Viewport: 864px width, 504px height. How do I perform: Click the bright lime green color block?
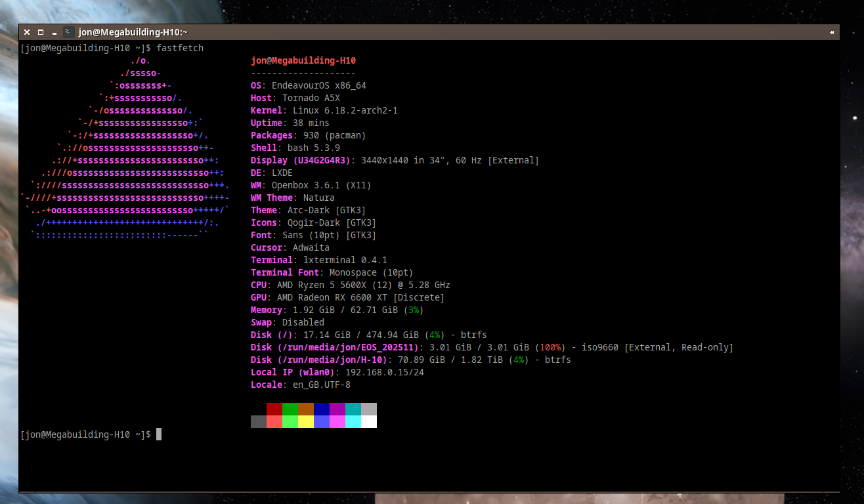click(290, 421)
